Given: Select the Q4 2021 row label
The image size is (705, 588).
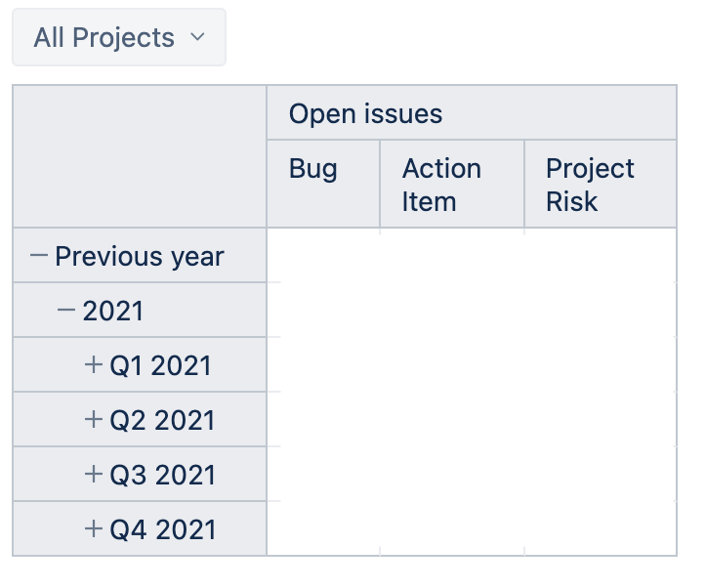Looking at the screenshot, I should click(160, 530).
